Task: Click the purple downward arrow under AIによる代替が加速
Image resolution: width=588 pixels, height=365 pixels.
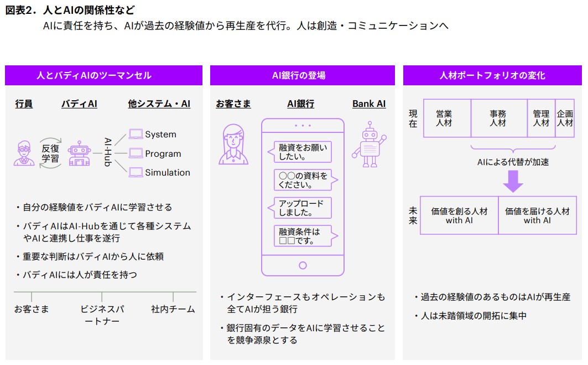Action: point(513,181)
